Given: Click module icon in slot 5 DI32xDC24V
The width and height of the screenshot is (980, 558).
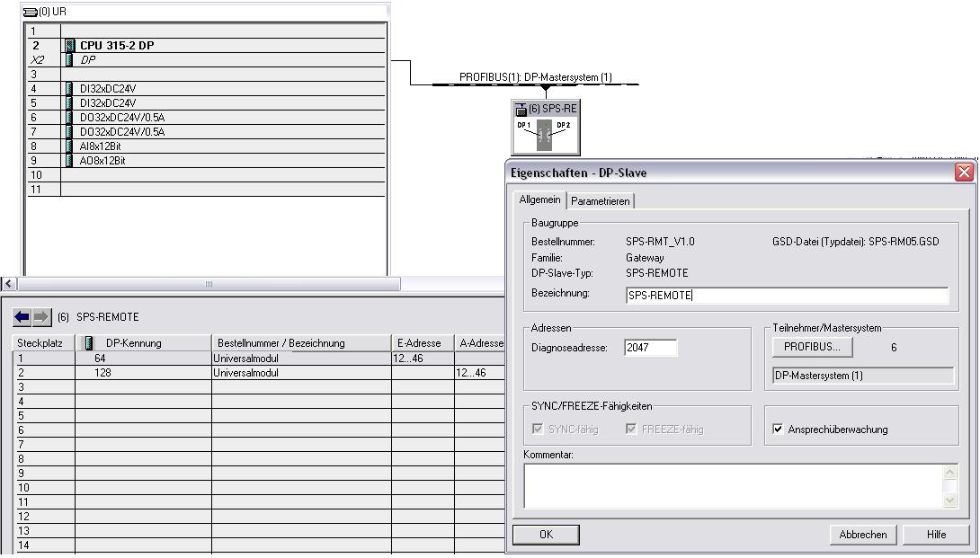Looking at the screenshot, I should (68, 103).
